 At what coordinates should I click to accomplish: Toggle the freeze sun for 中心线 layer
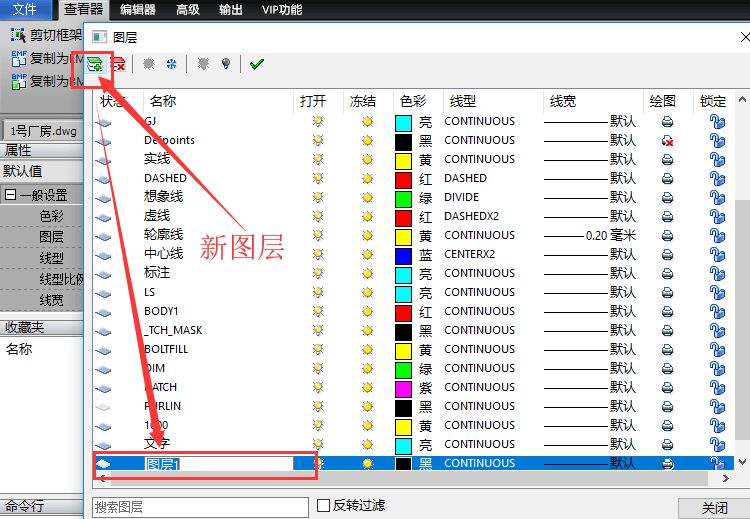[367, 254]
